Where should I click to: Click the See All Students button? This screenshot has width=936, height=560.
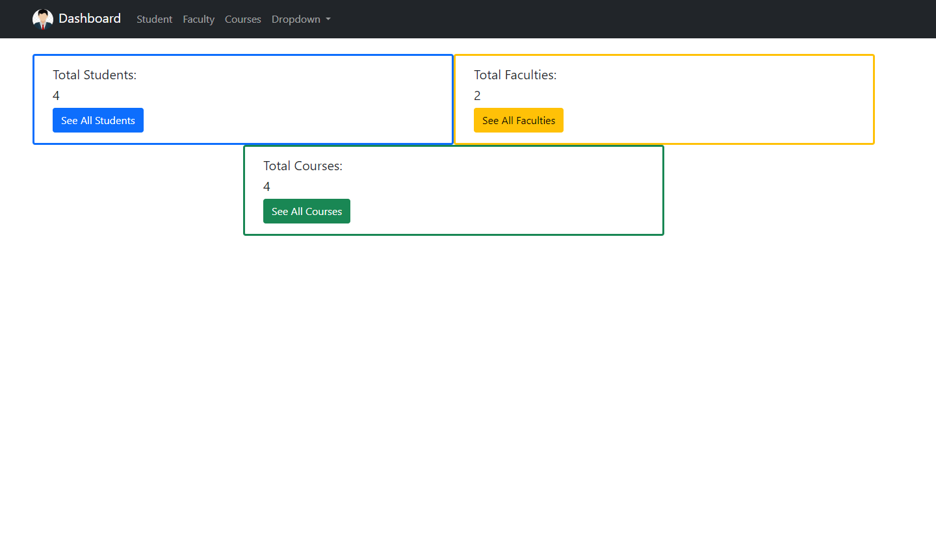pos(97,120)
